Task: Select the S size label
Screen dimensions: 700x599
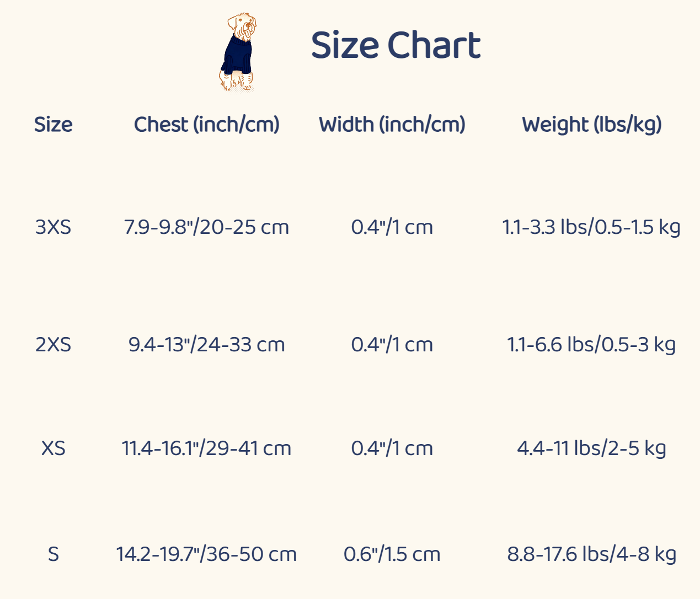Action: 53,554
